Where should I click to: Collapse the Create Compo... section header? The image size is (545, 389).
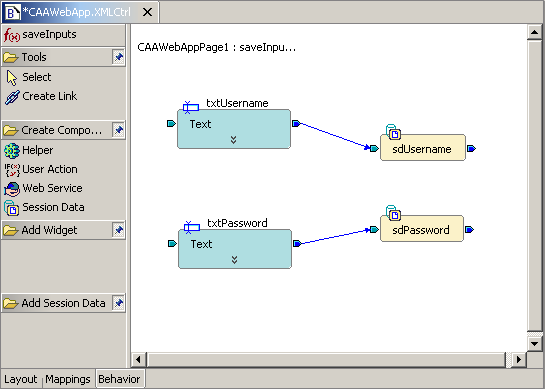[63, 130]
